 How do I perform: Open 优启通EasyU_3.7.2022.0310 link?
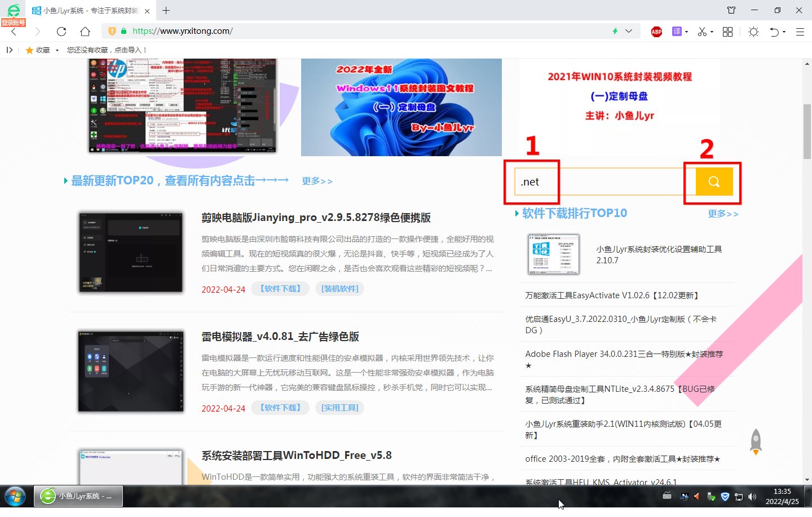point(621,324)
